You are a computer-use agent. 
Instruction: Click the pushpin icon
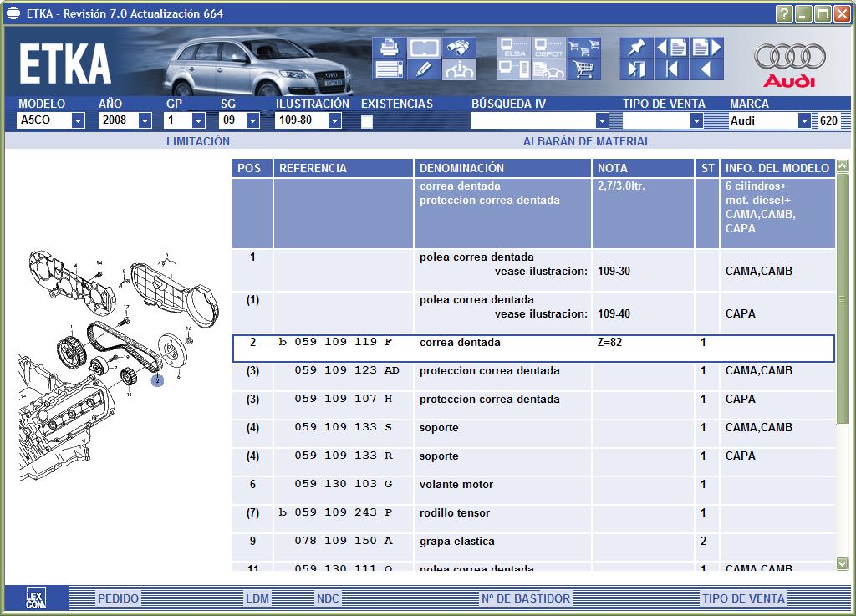point(636,48)
